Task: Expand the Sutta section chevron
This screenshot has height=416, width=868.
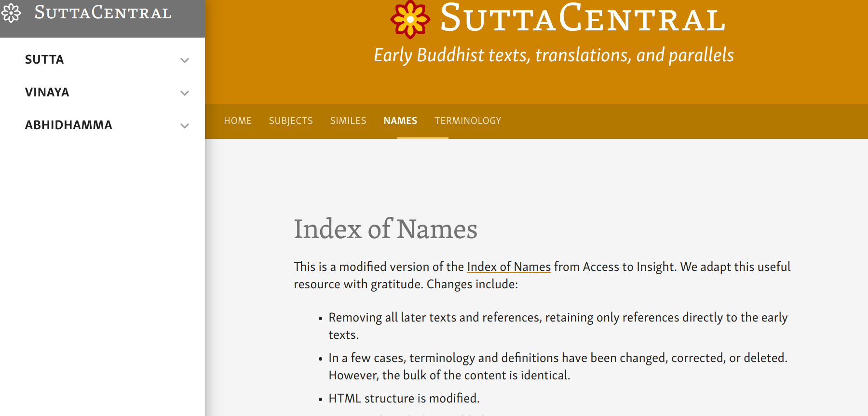Action: point(184,60)
